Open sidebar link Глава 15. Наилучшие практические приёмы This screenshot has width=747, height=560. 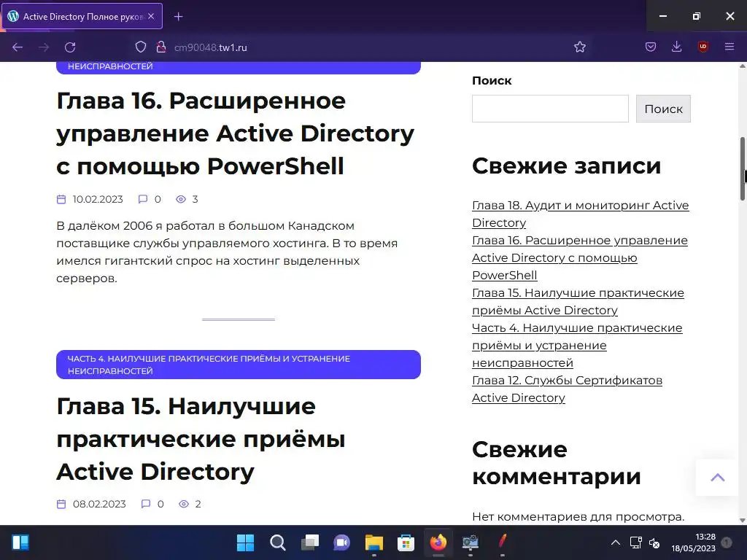click(578, 301)
